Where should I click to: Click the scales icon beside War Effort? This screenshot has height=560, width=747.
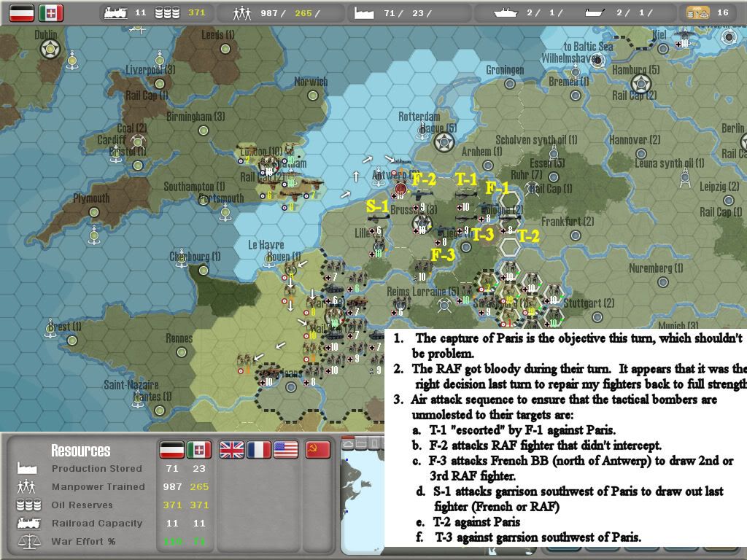pyautogui.click(x=28, y=542)
